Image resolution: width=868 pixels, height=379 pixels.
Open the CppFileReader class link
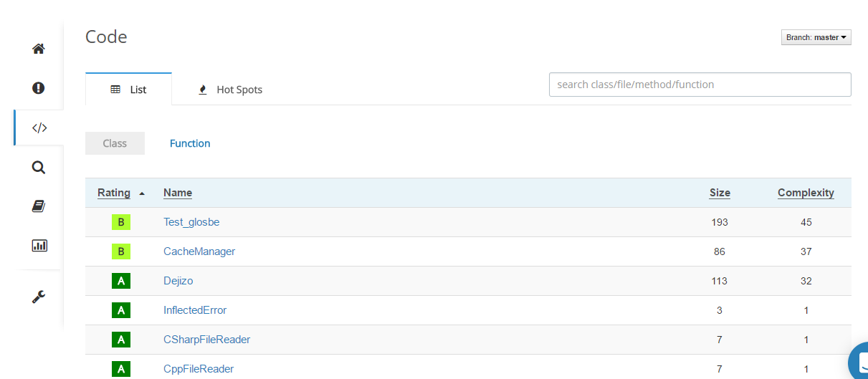tap(199, 369)
